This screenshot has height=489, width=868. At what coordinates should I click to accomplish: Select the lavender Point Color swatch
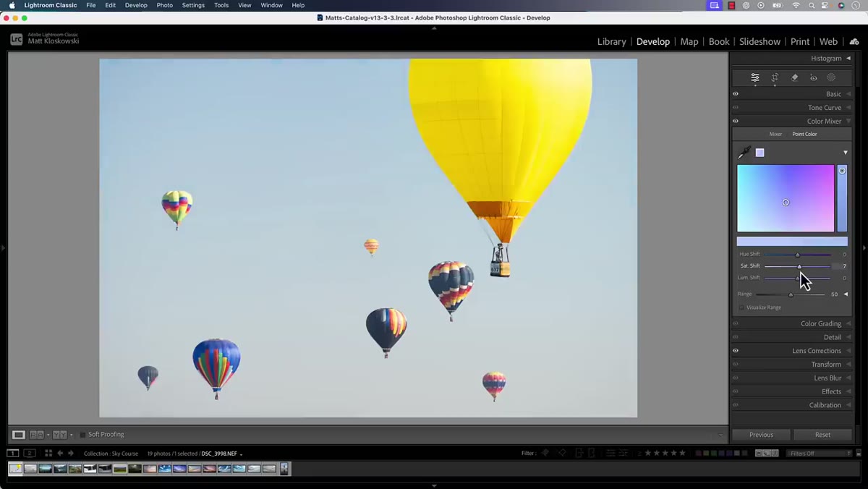[x=759, y=153]
